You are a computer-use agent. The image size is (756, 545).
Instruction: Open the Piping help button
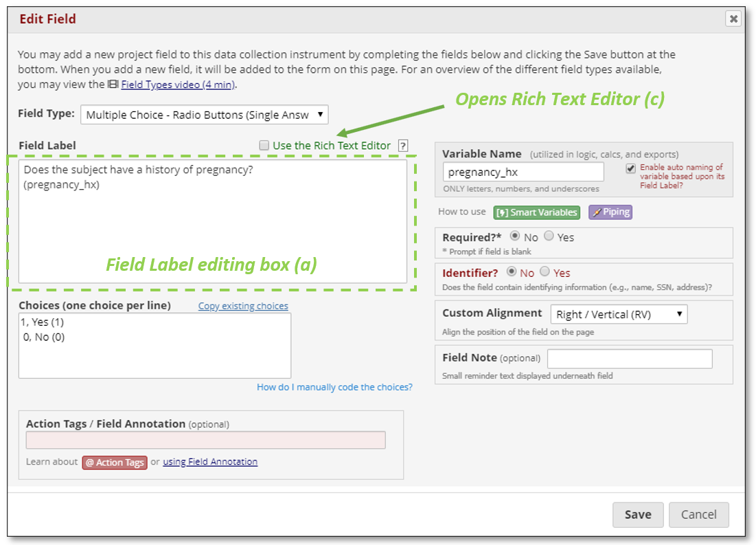(x=610, y=212)
